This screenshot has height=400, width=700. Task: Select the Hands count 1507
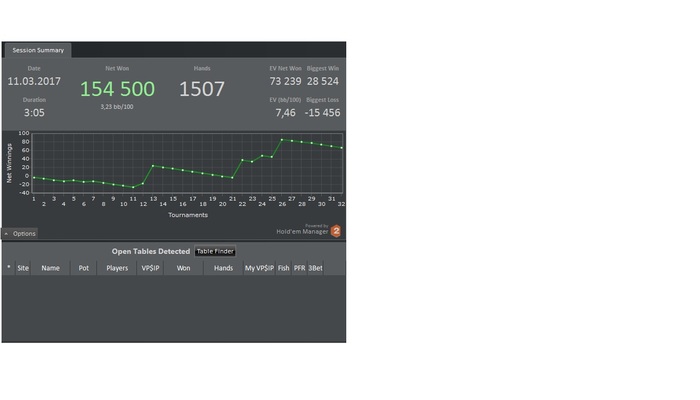pyautogui.click(x=202, y=89)
